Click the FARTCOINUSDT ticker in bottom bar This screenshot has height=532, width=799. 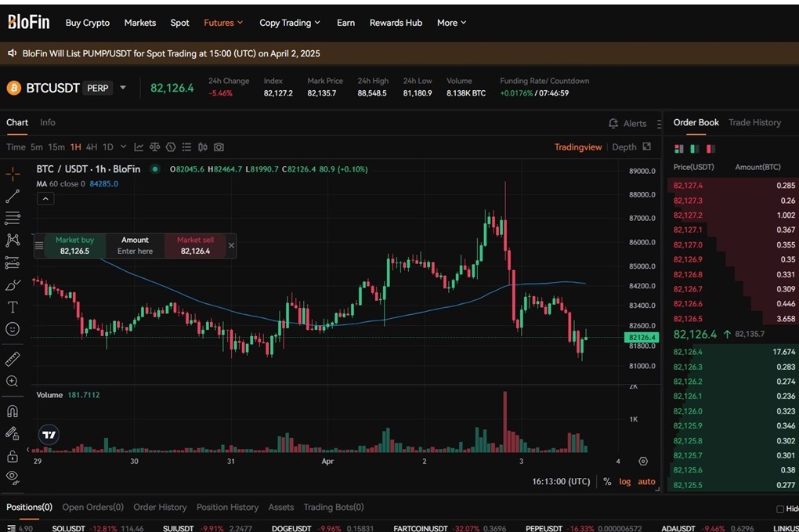click(x=449, y=528)
